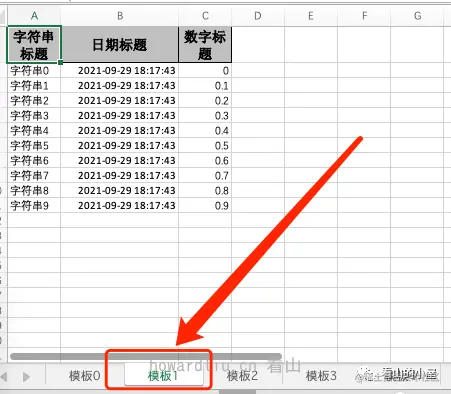The height and width of the screenshot is (394, 451).
Task: Select column A header
Action: pyautogui.click(x=34, y=16)
